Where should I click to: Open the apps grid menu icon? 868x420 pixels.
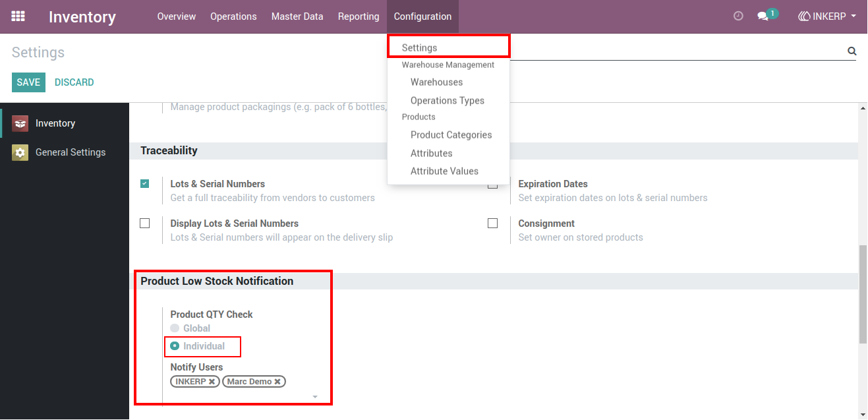(x=18, y=16)
